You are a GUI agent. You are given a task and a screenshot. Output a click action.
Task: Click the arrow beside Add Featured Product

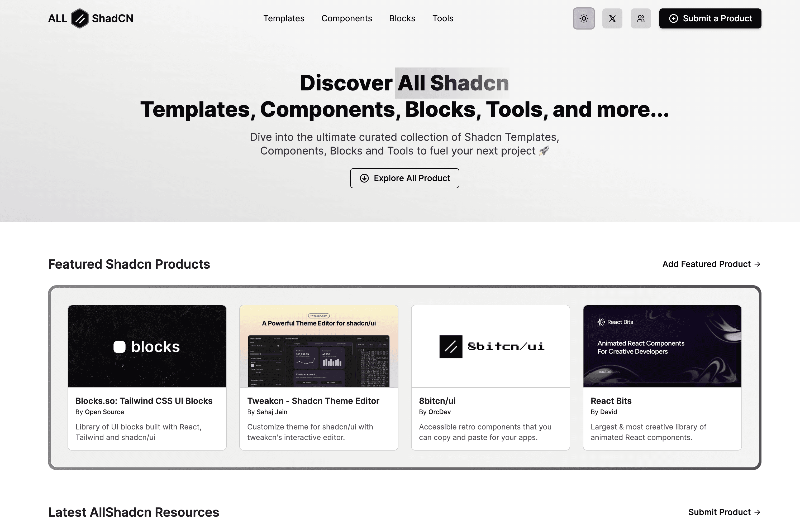coord(757,264)
